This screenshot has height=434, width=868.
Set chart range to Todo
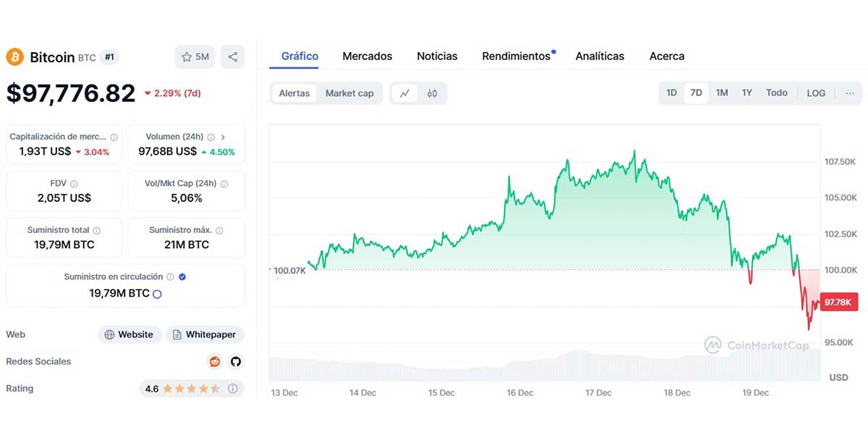click(777, 93)
